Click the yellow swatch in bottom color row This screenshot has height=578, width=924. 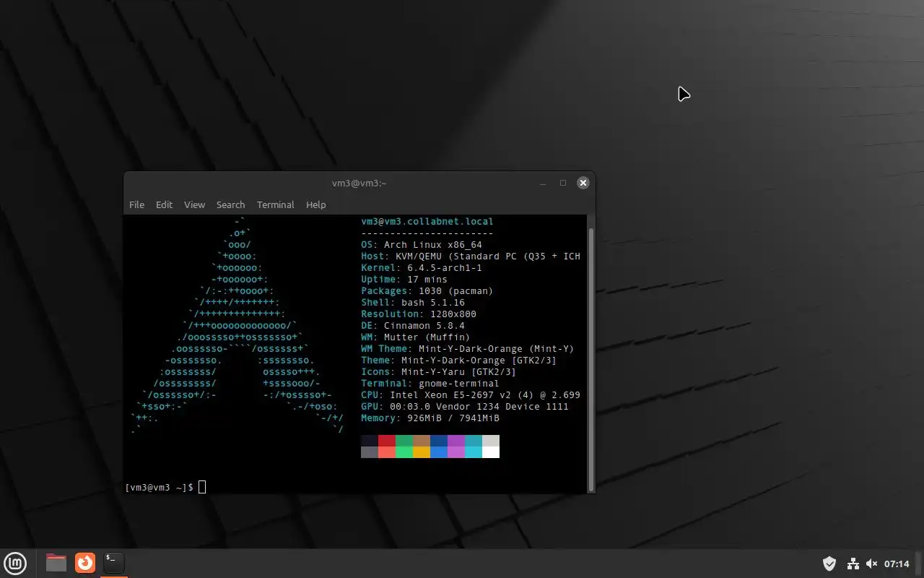422,452
